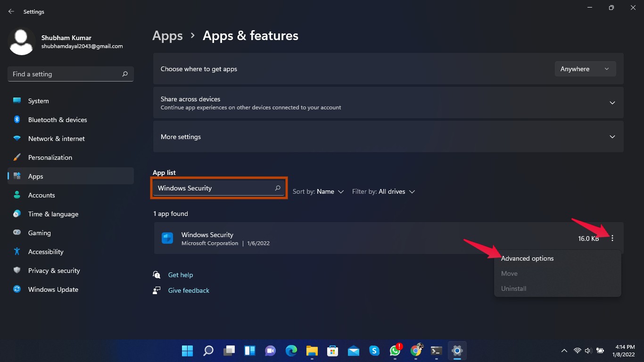Screen dimensions: 644x362
Task: Click the Settings gear on the taskbar
Action: (x=457, y=351)
